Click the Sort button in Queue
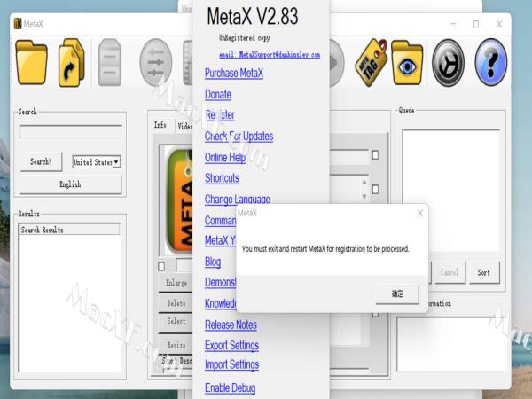The width and height of the screenshot is (532, 399). point(484,272)
